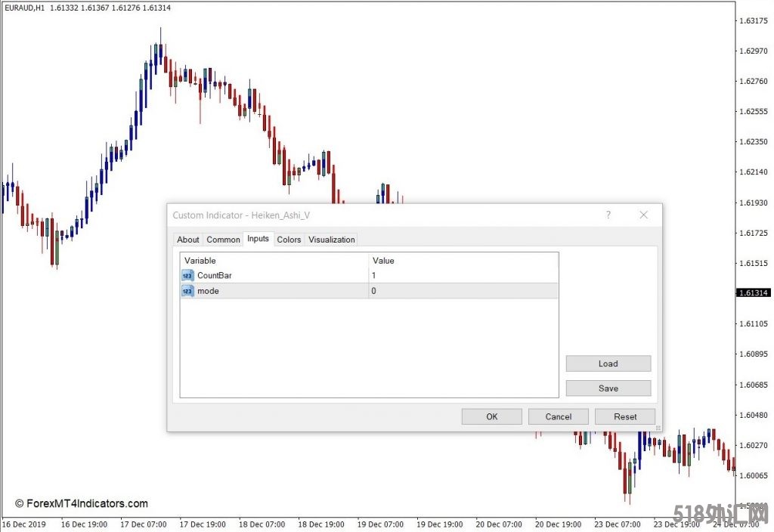
Task: Click the Value column header
Action: (x=463, y=261)
